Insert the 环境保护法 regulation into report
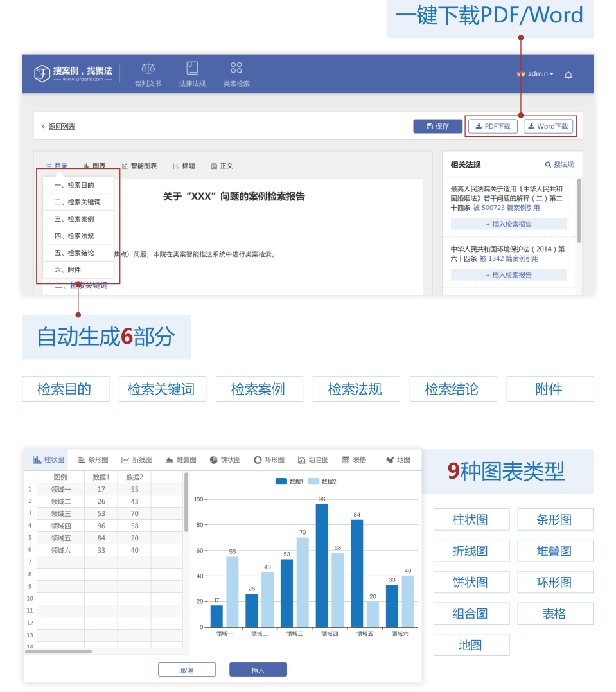This screenshot has height=692, width=616. click(x=509, y=275)
